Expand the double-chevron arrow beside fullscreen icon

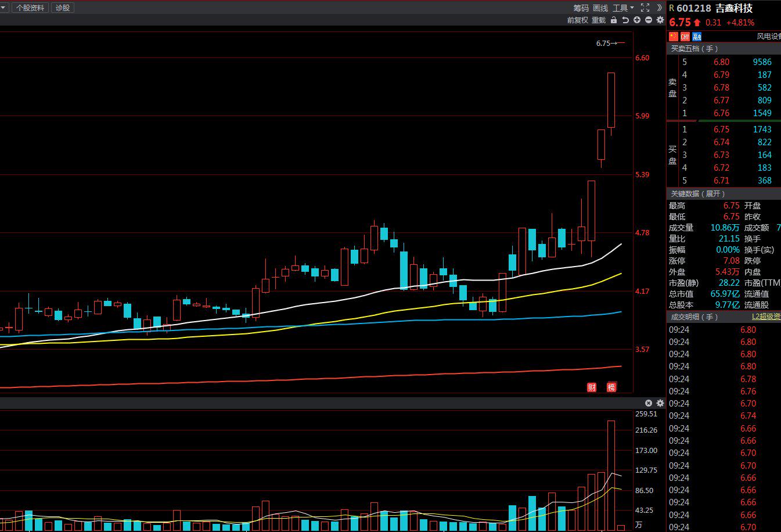[659, 8]
